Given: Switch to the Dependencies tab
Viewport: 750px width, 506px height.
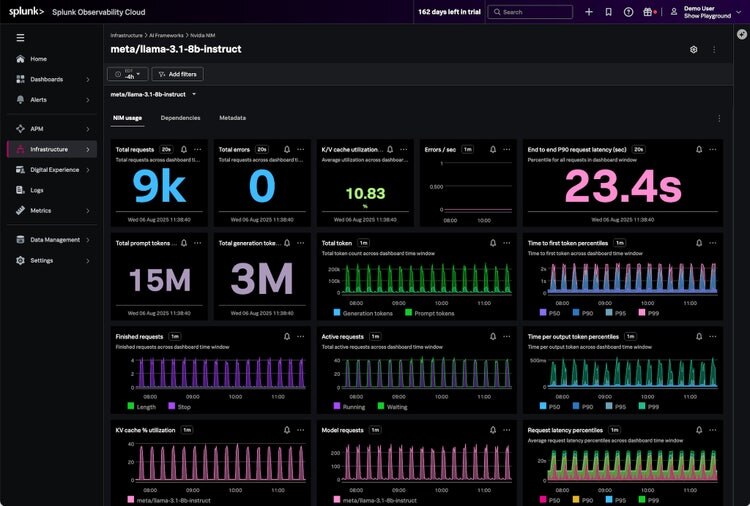Looking at the screenshot, I should click(180, 118).
